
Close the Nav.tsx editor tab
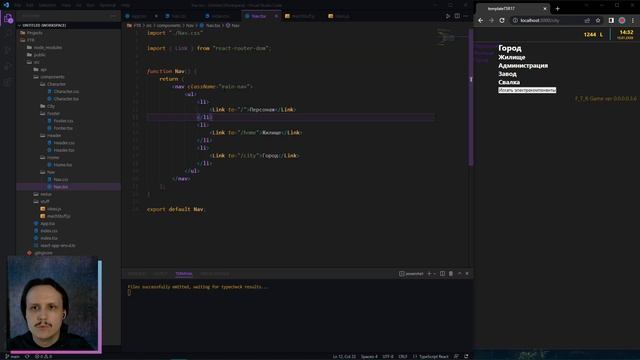coord(276,16)
